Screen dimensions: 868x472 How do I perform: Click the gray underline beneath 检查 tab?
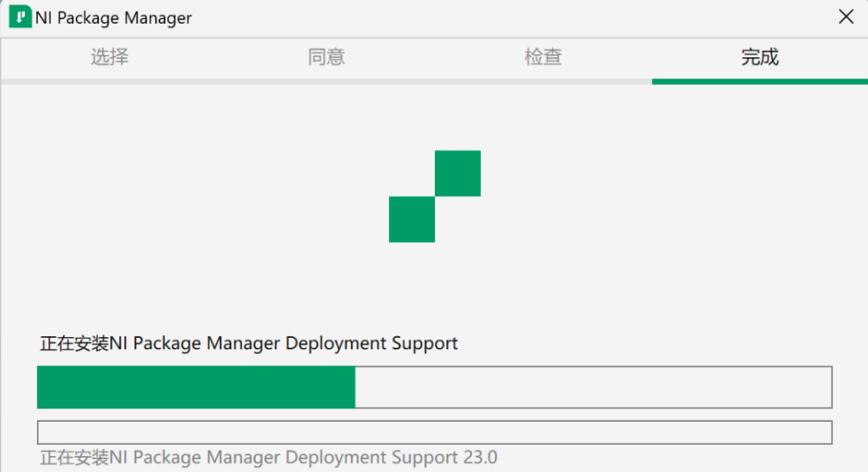pos(543,82)
